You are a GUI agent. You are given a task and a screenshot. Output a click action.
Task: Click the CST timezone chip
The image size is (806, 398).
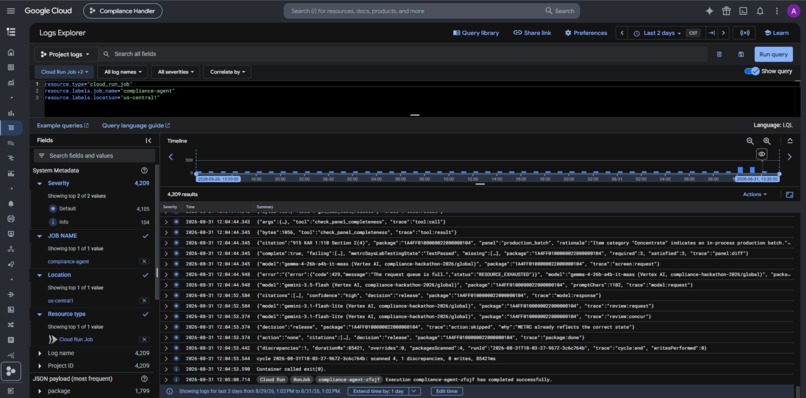[693, 33]
